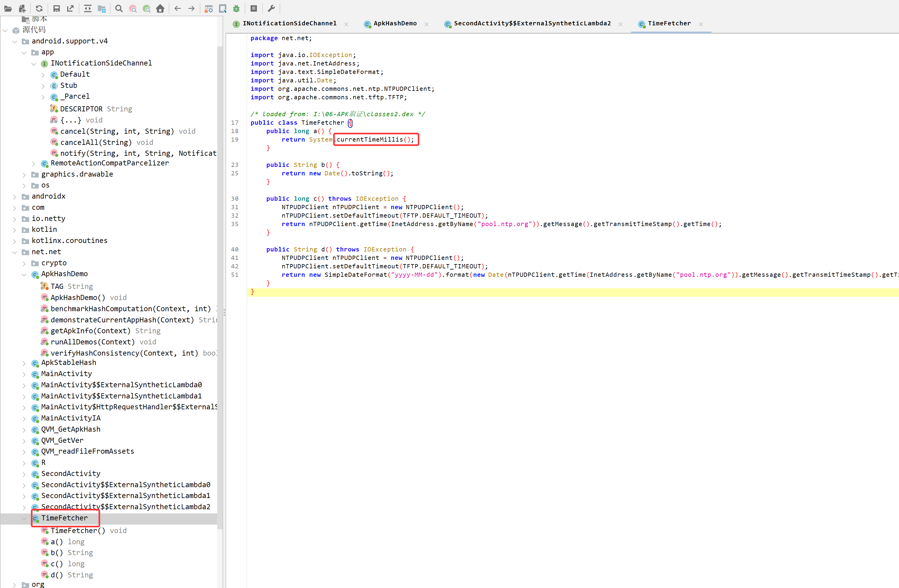The image size is (899, 588).
Task: Toggle deobfuscation mode in toolbar
Action: pos(208,8)
